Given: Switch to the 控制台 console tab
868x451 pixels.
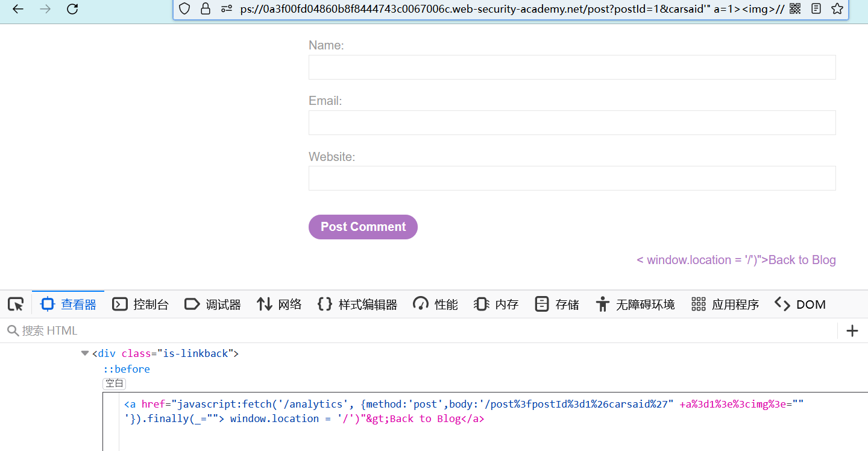Looking at the screenshot, I should coord(140,304).
